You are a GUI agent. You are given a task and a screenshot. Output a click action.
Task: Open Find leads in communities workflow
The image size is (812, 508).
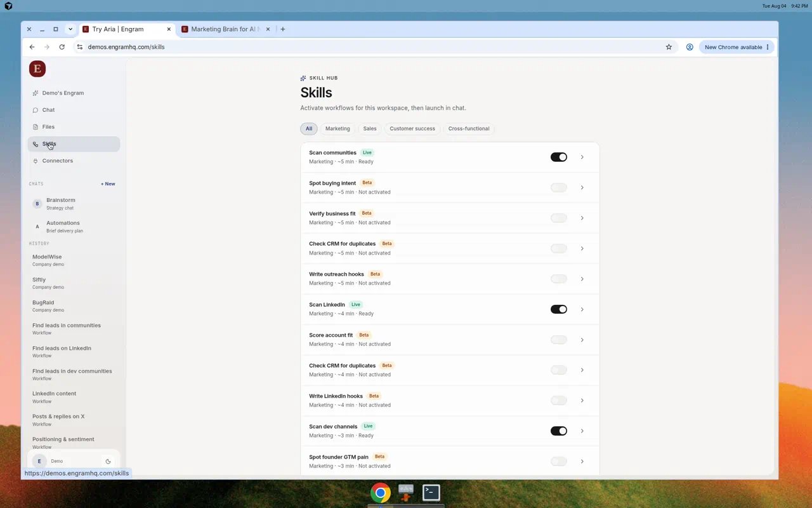click(x=74, y=329)
